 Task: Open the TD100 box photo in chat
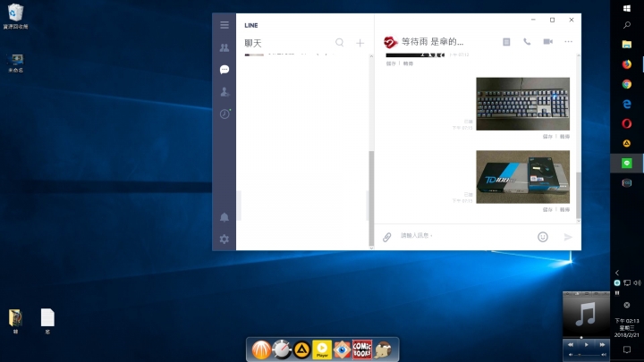(523, 177)
